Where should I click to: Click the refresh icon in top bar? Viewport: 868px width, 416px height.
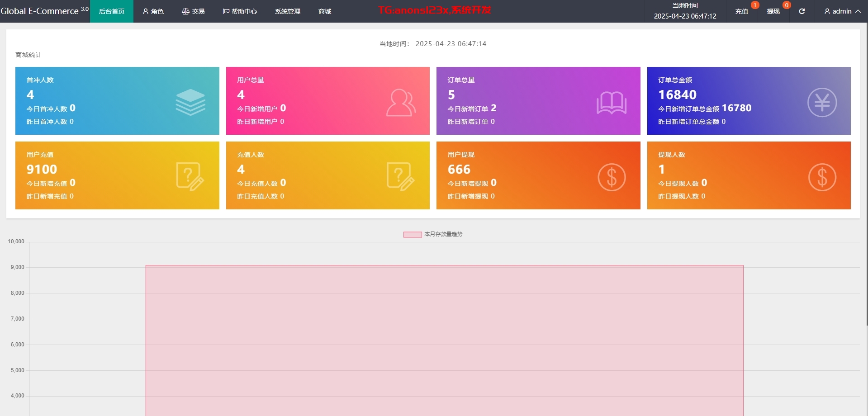coord(802,11)
